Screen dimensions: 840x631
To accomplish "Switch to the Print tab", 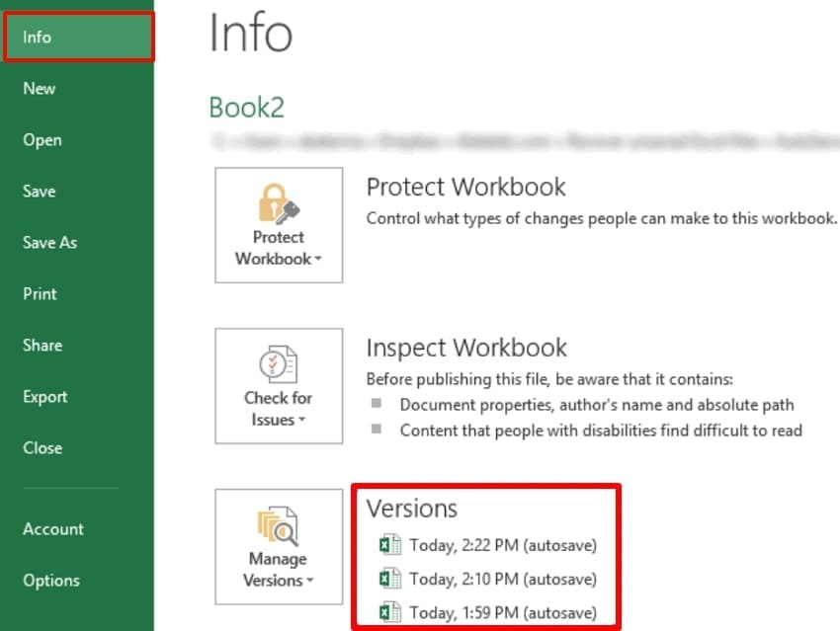I will [42, 293].
